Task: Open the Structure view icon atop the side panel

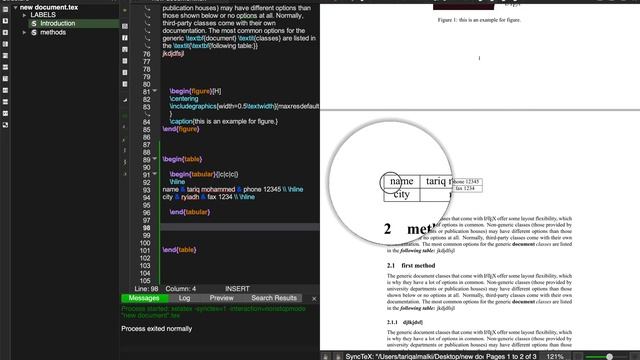Action: 5,9
